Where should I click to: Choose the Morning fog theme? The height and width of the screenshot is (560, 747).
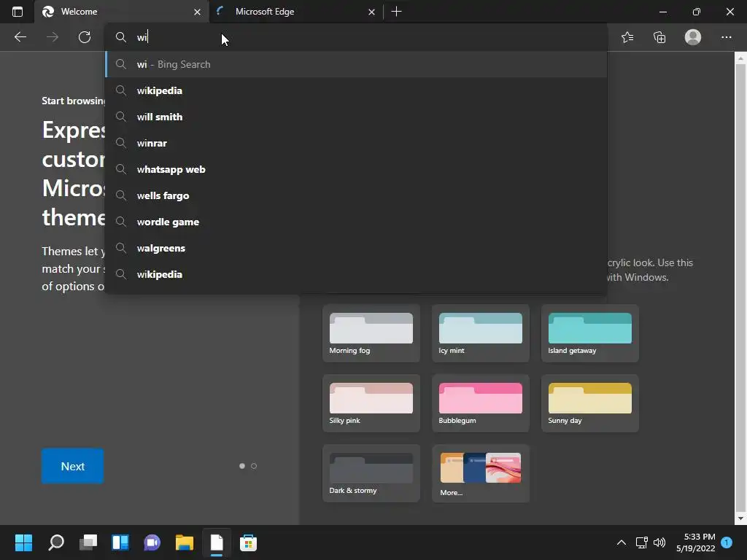pyautogui.click(x=371, y=333)
